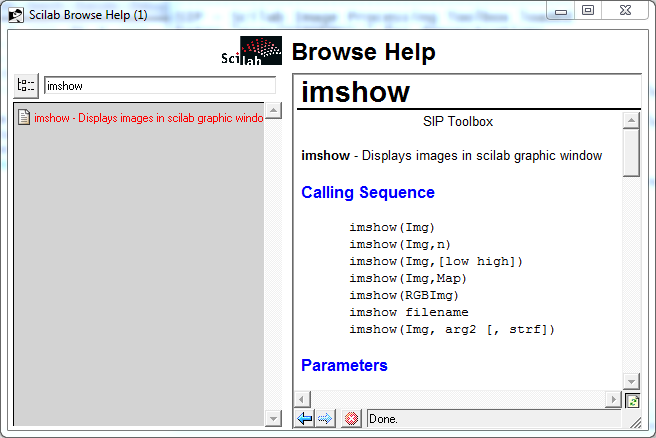The width and height of the screenshot is (656, 438).
Task: Click the Calling Sequence heading
Action: click(x=368, y=193)
